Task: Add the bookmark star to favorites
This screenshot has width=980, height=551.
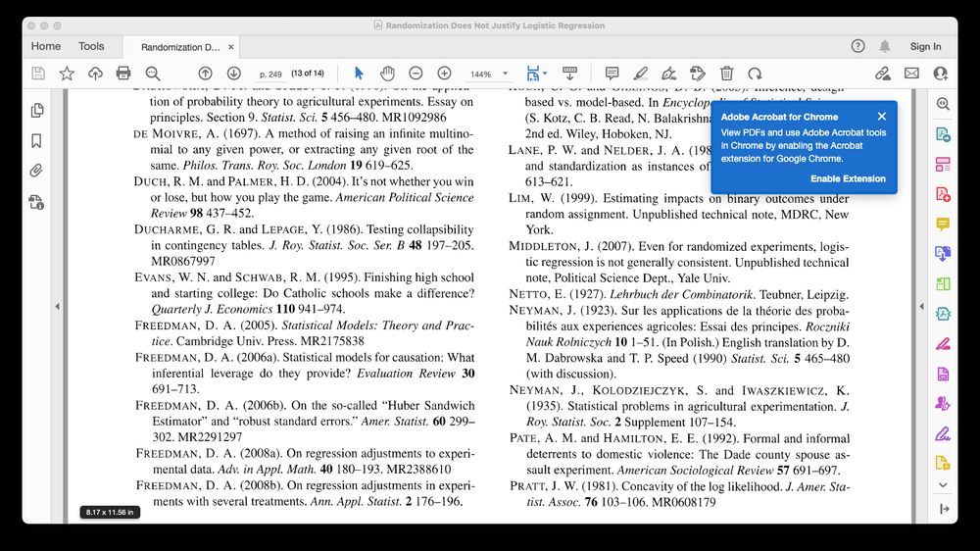Action: coord(67,74)
